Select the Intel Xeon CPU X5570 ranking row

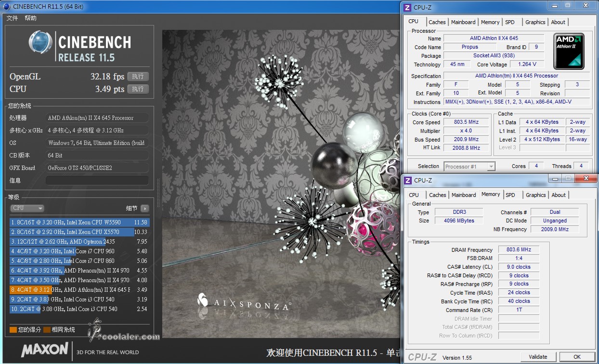[79, 232]
